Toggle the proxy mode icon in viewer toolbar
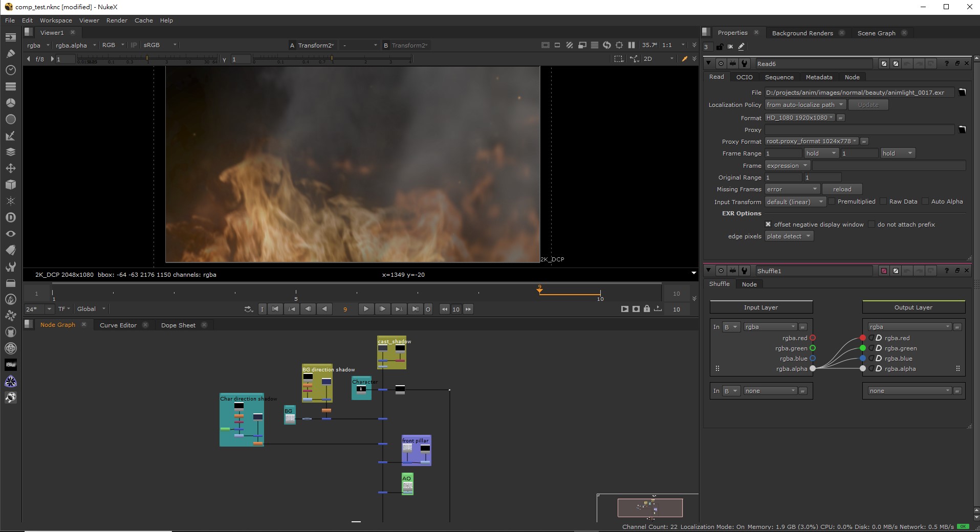Viewport: 980px width, 532px height. (582, 45)
